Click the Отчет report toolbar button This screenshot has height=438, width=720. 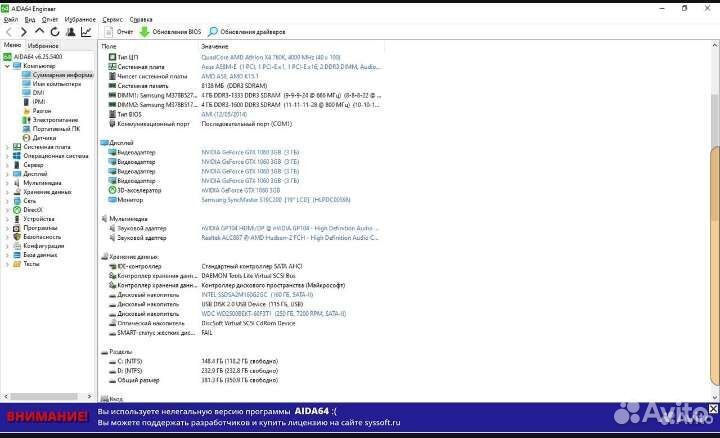(x=118, y=32)
